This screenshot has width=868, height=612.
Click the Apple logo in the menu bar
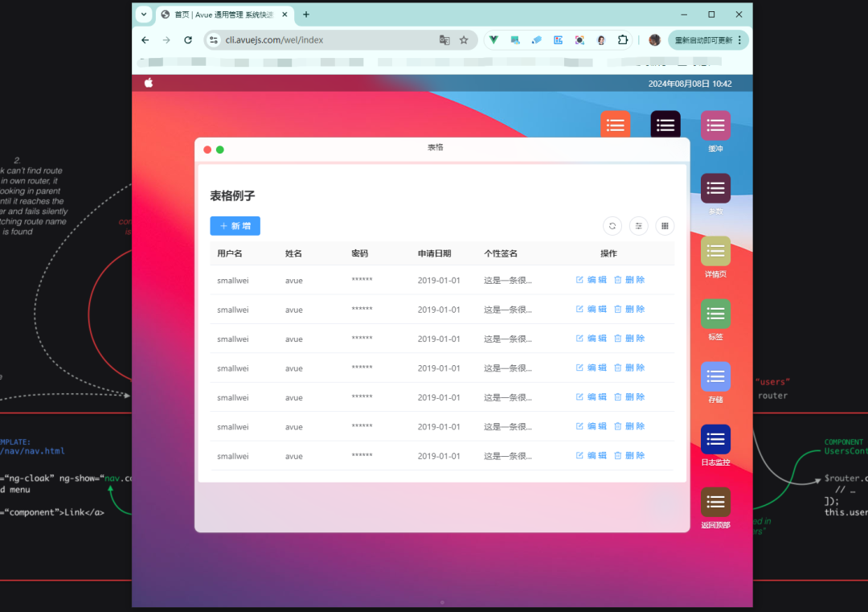coord(149,83)
